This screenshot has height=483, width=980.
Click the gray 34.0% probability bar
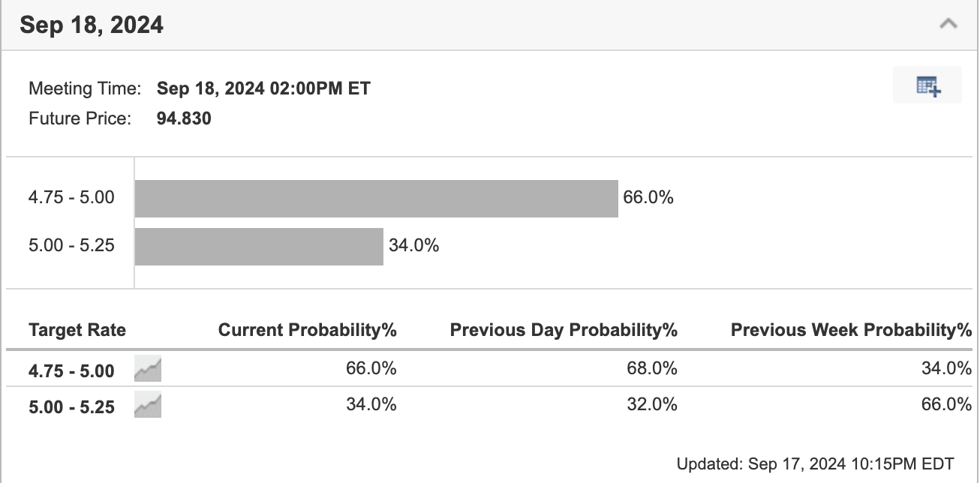point(259,247)
